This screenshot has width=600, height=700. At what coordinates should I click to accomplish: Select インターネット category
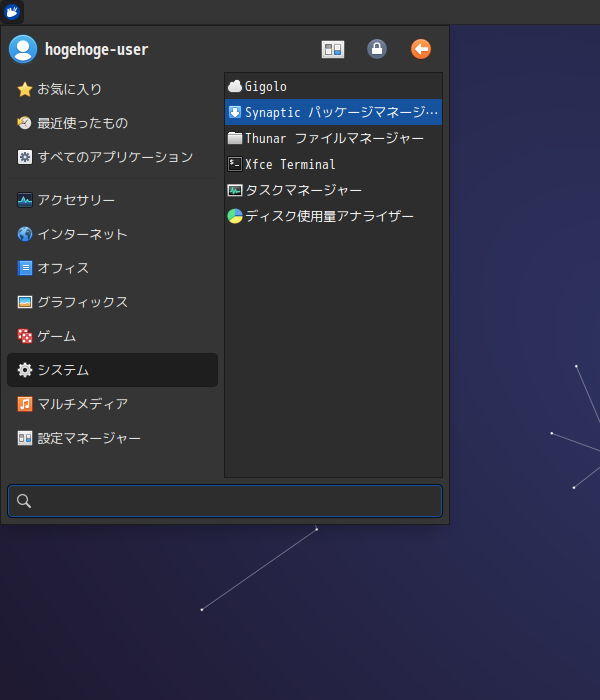pos(112,234)
